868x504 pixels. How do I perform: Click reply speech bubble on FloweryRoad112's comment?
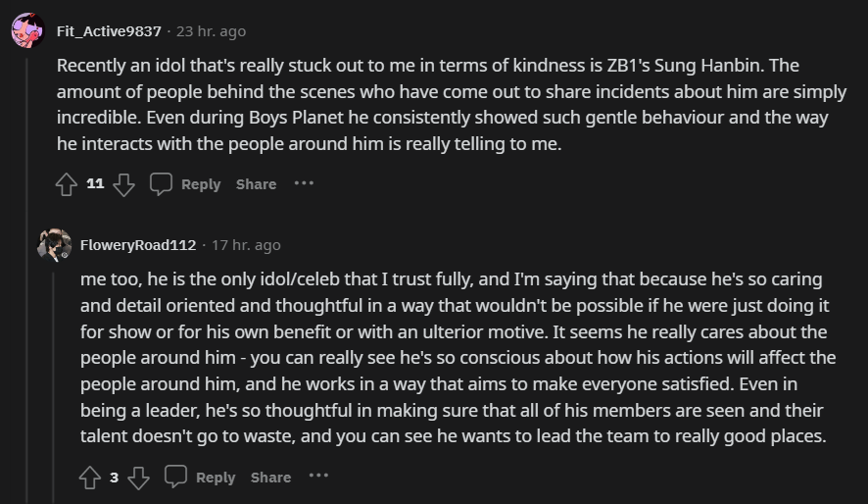pos(175,478)
